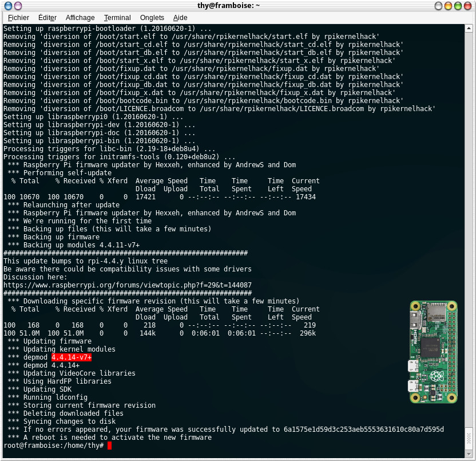Click the blue round button in title bar
The height and width of the screenshot is (461, 476).
coord(6,6)
